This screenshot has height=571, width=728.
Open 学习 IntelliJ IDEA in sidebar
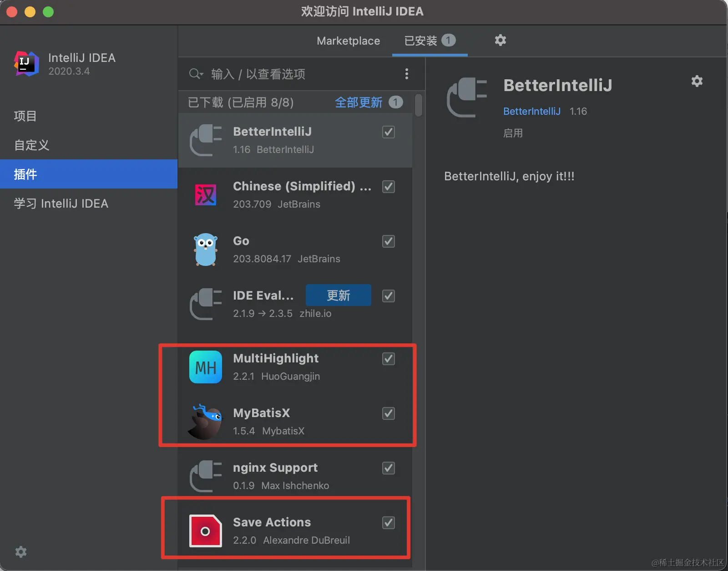point(61,204)
